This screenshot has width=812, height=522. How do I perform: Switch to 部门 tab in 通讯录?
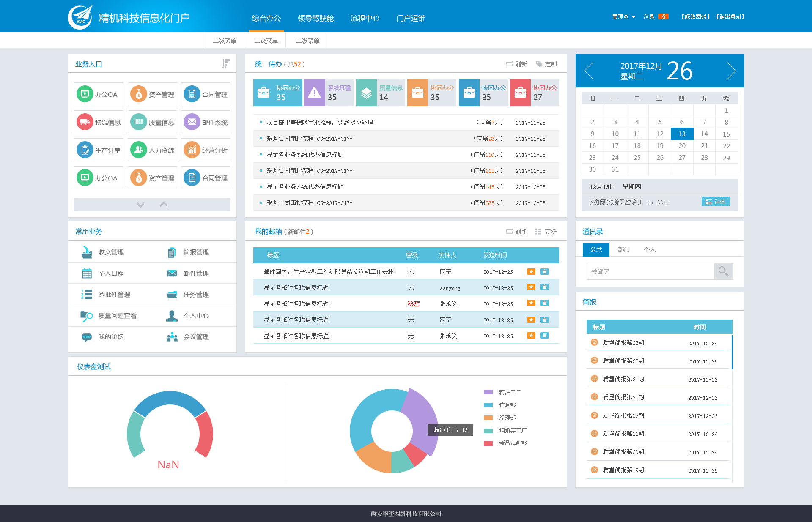pyautogui.click(x=624, y=249)
